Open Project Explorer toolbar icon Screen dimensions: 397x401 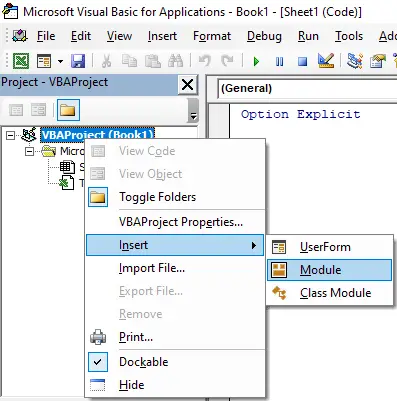(x=355, y=61)
